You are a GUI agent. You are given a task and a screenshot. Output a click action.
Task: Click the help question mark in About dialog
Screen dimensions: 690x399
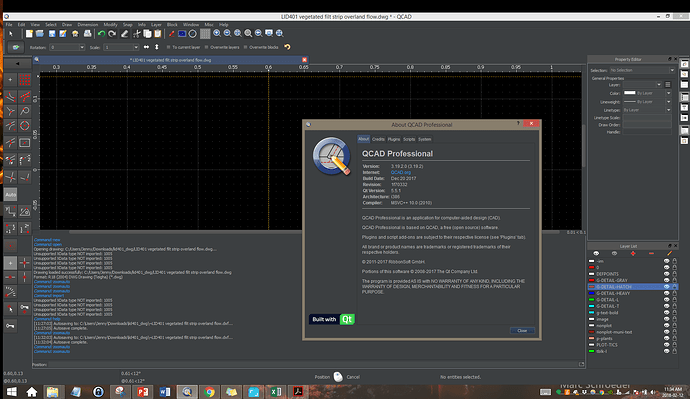518,124
